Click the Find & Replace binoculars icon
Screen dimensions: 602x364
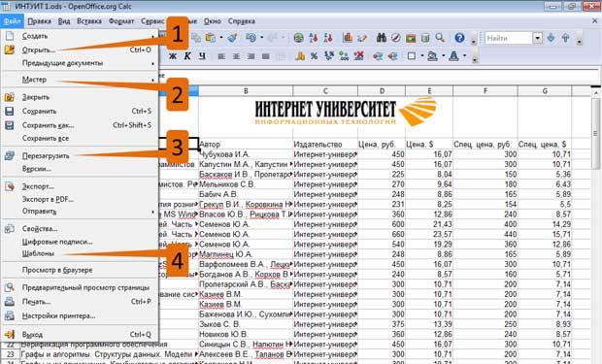click(382, 38)
